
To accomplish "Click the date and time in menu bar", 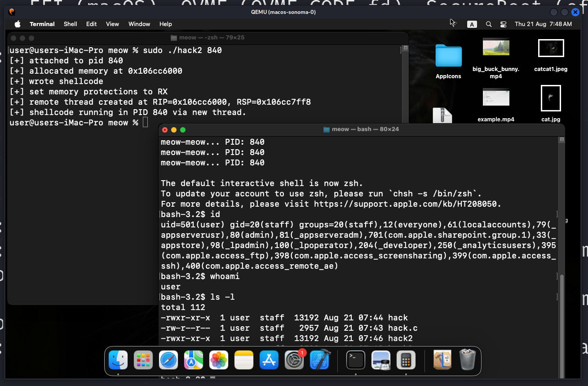I will [544, 24].
